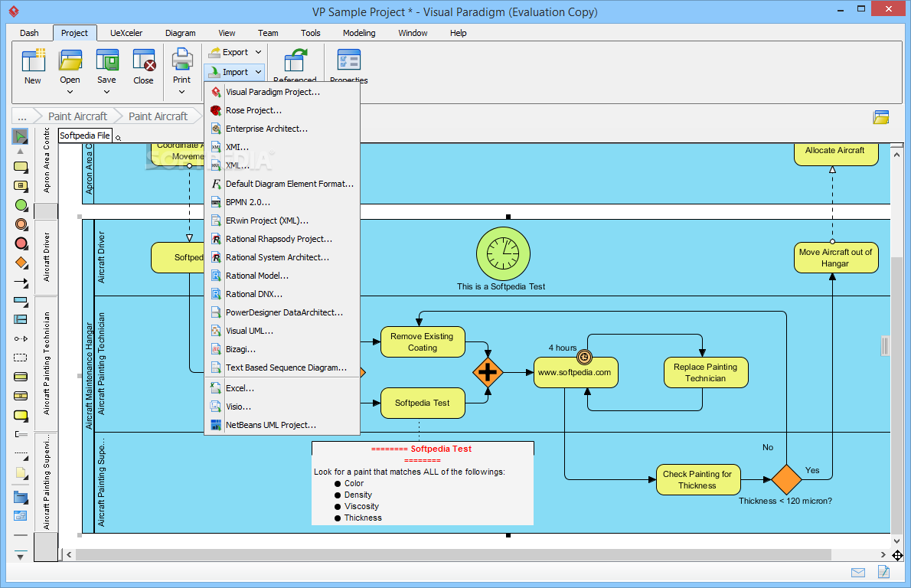Screen dimensions: 911x588
Task: Select the Task shape tool in palette
Action: coord(21,167)
